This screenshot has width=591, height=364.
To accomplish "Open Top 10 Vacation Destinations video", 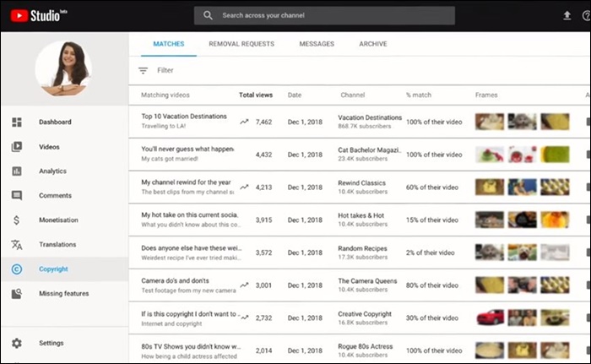I will point(184,117).
